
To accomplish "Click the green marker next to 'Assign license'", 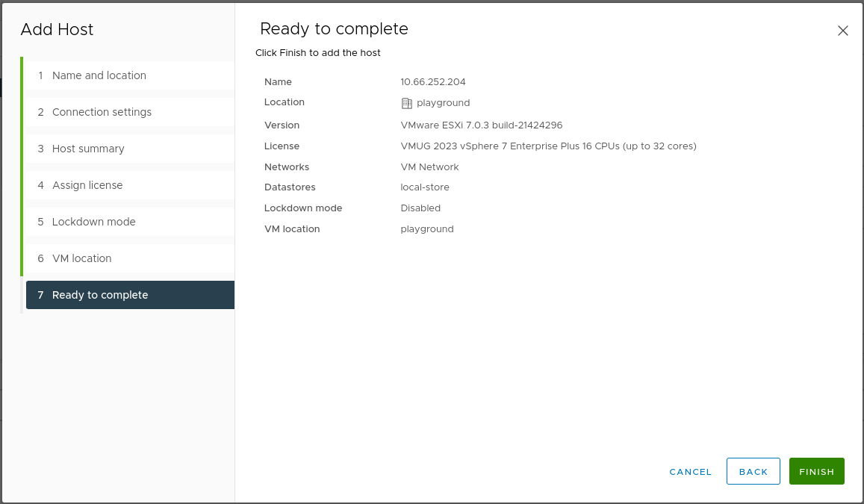I will (x=23, y=184).
